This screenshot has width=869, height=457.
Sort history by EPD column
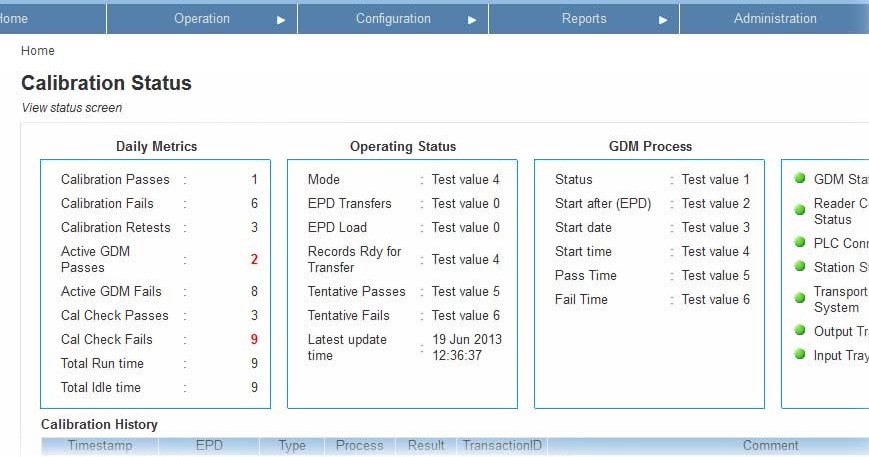pos(209,445)
